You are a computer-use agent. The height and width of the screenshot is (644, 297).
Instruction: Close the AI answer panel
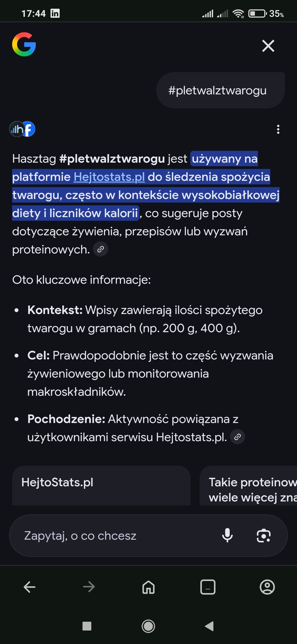[268, 46]
